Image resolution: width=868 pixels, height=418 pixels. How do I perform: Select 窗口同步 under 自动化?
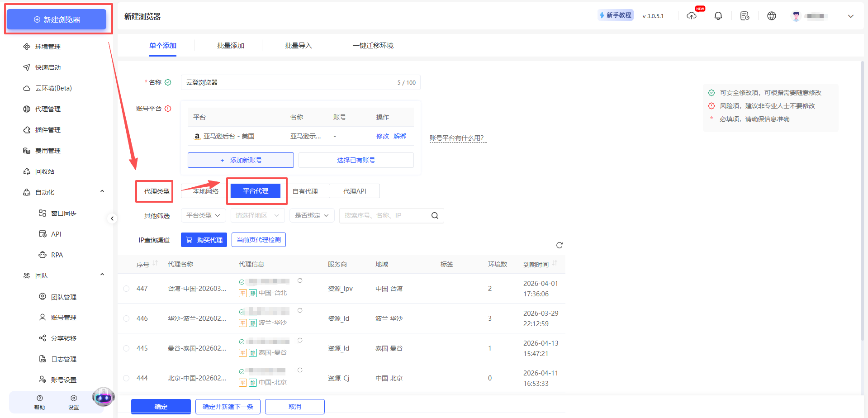[62, 213]
